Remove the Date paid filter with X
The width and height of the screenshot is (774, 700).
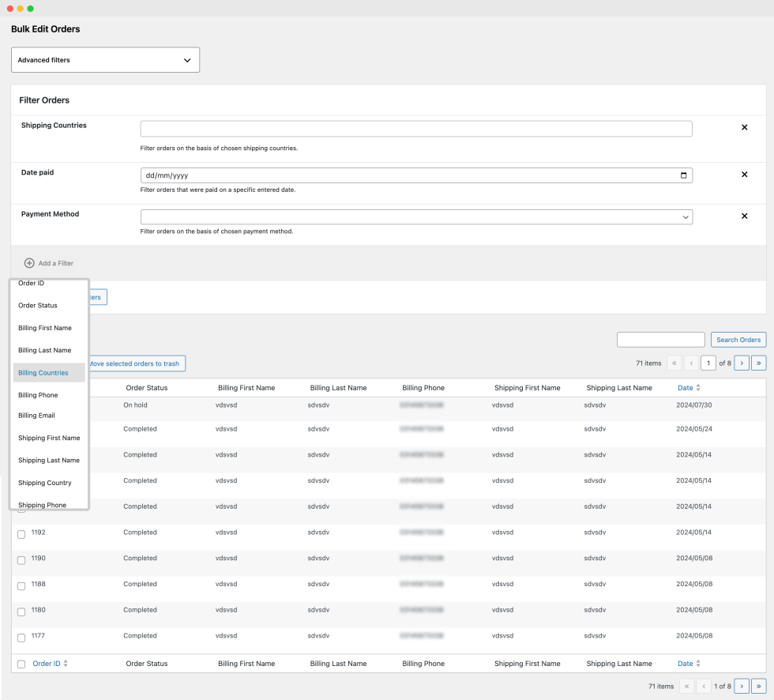pyautogui.click(x=744, y=175)
